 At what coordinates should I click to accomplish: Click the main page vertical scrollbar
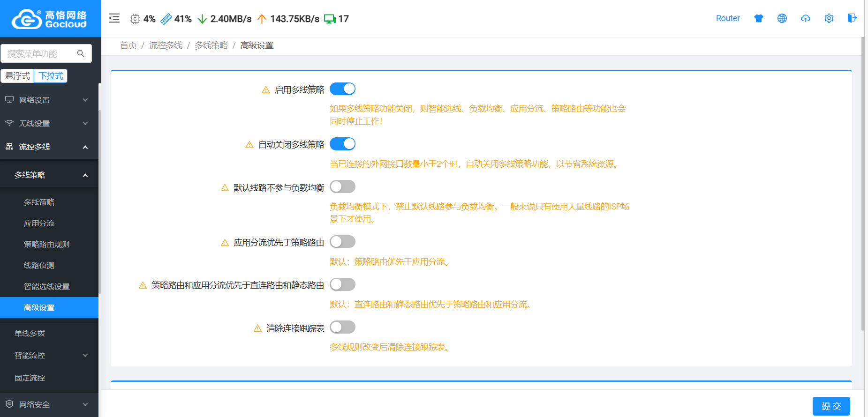(x=863, y=183)
